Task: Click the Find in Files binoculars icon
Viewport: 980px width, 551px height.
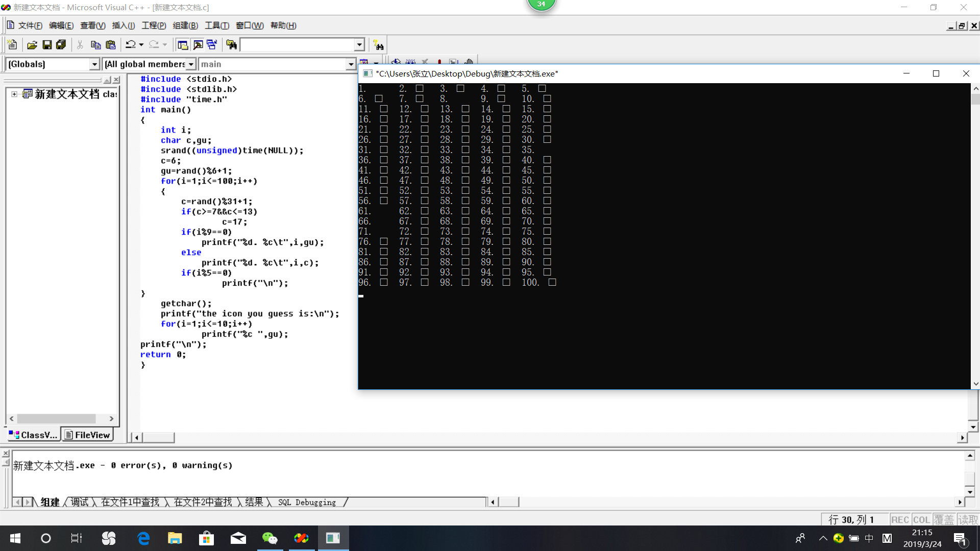Action: click(x=231, y=45)
